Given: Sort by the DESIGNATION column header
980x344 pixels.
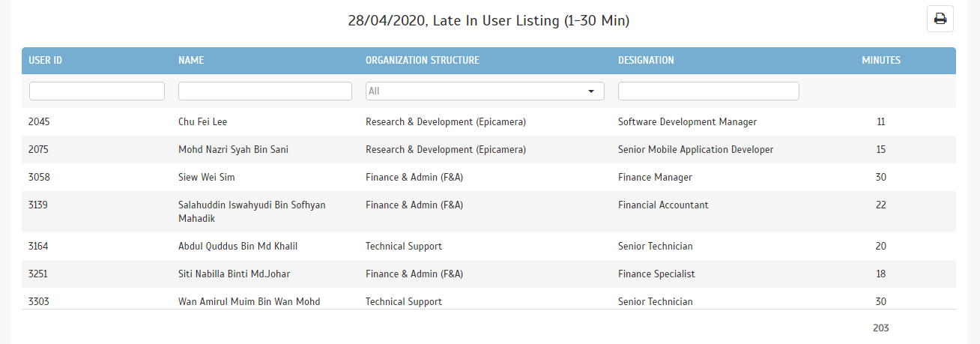Looking at the screenshot, I should 646,60.
